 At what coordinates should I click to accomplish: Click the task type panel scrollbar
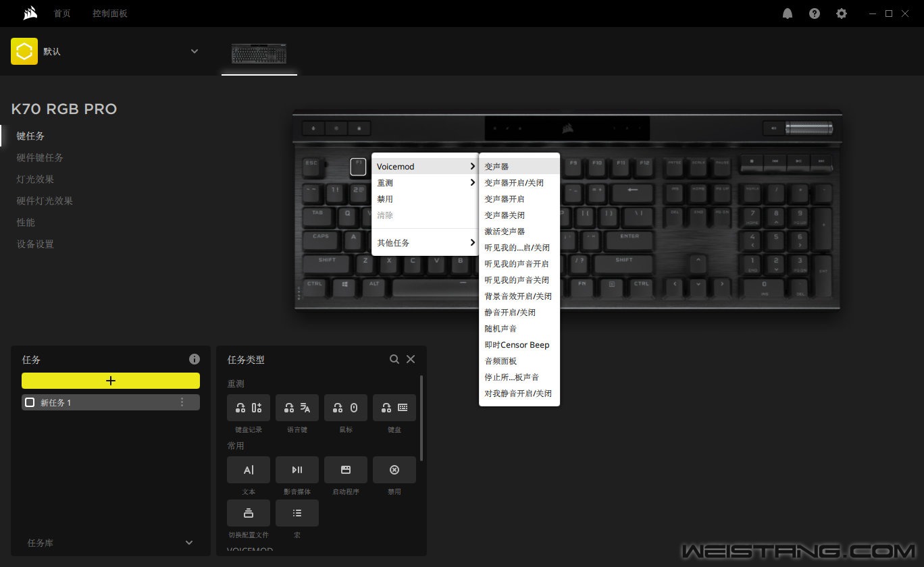[421, 418]
